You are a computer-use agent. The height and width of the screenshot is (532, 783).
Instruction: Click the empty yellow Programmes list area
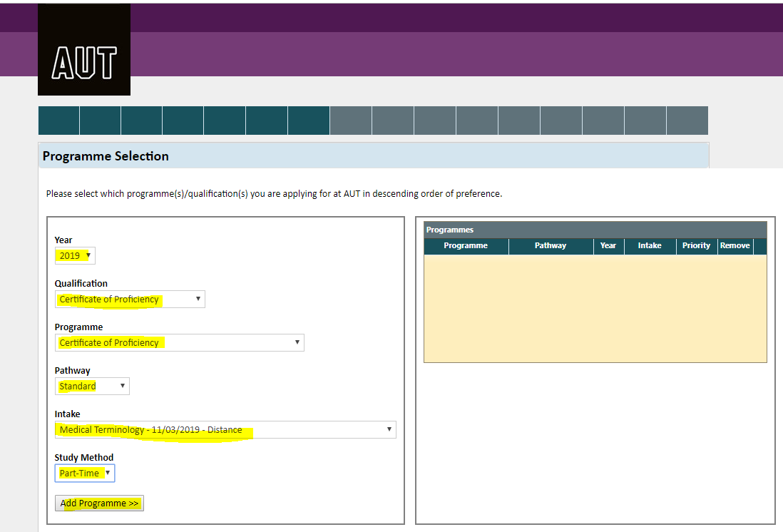pyautogui.click(x=595, y=308)
